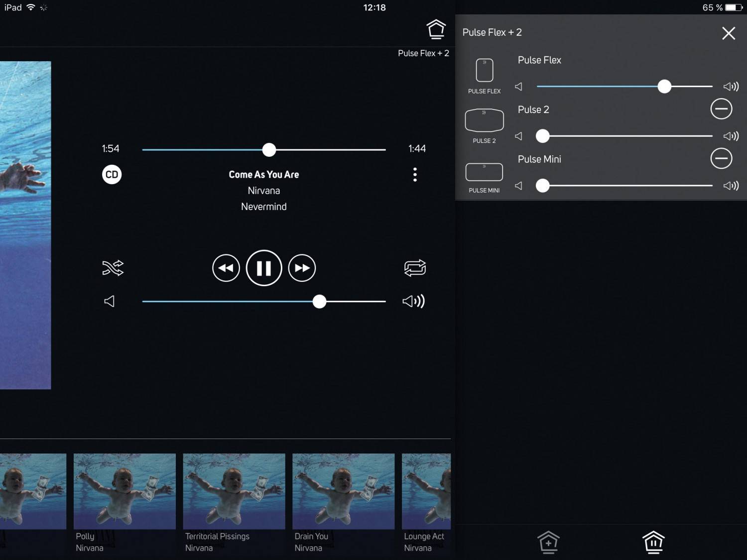This screenshot has width=747, height=560.
Task: Skip forward to next track
Action: [302, 268]
